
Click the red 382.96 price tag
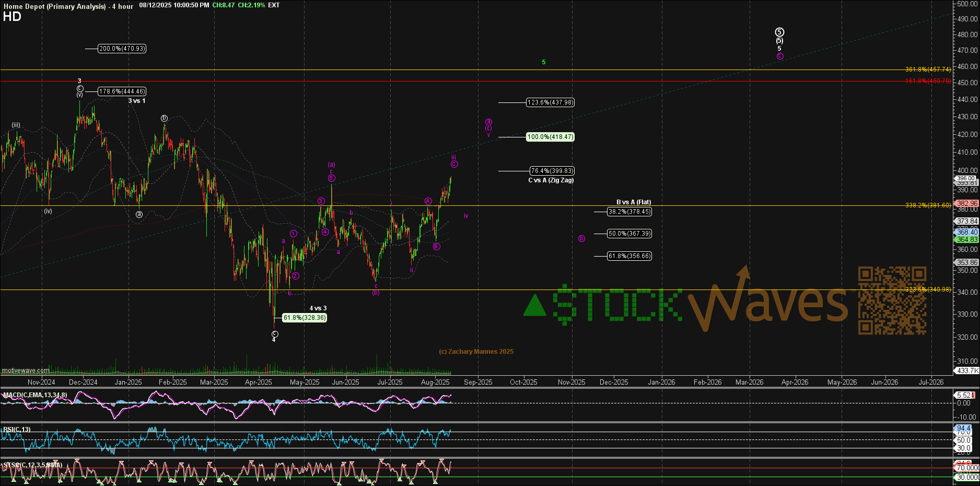tap(966, 203)
